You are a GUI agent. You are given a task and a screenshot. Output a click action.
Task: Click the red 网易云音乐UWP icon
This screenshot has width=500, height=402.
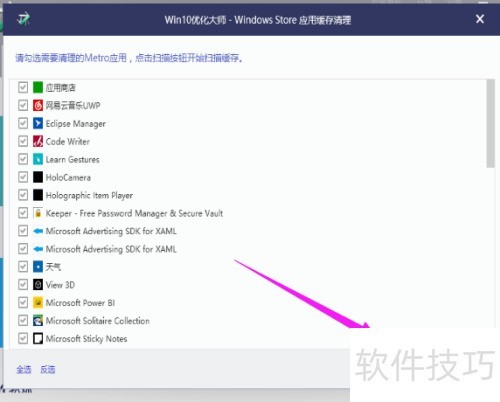pos(38,106)
